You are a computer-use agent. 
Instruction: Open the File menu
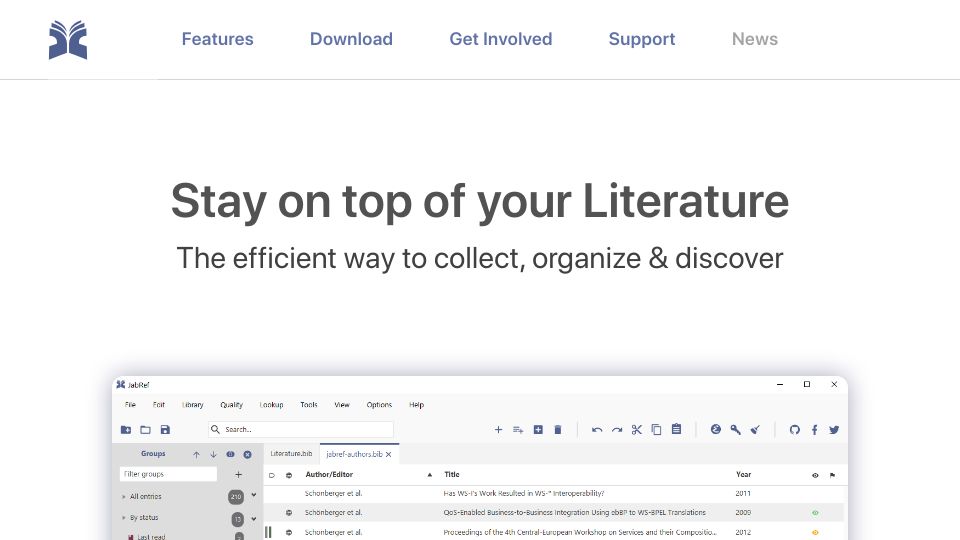[x=130, y=405]
